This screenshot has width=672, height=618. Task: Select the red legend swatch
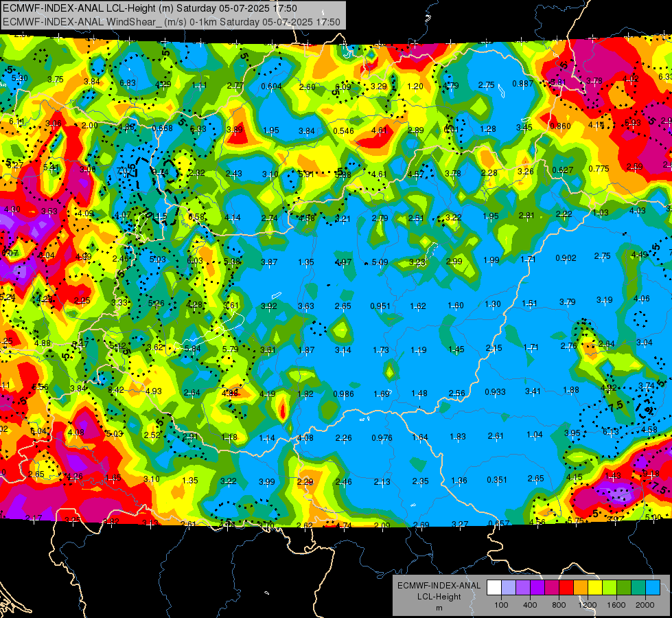566,588
